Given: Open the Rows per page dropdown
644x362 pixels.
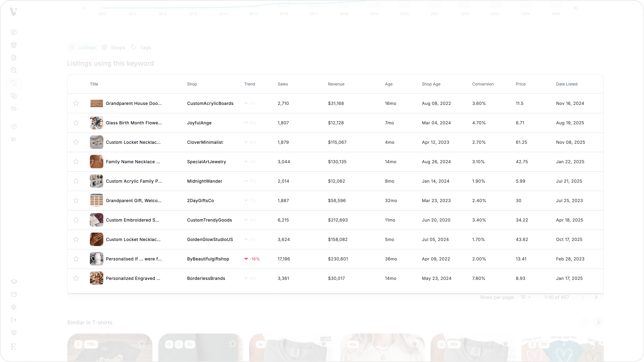Looking at the screenshot, I should (525, 297).
